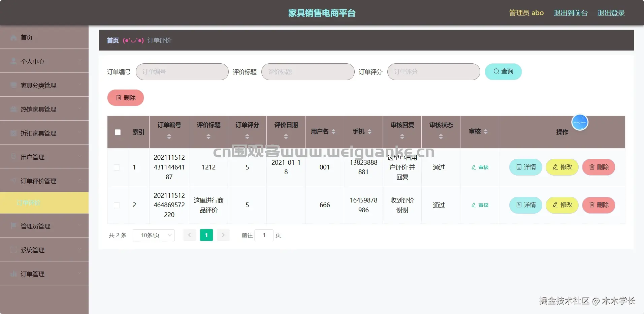Viewport: 644px width, 314px height.
Task: Sort by 订单评分 column arrows
Action: click(x=247, y=136)
